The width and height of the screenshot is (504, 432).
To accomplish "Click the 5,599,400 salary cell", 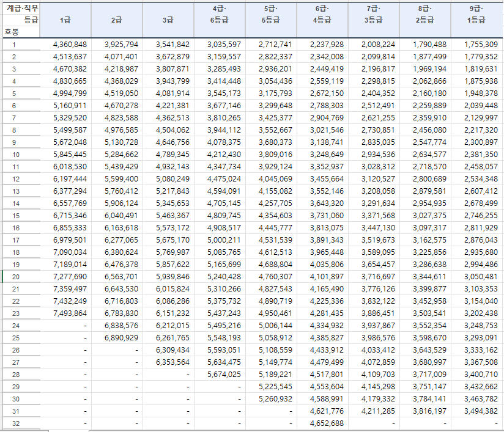I will (117, 178).
